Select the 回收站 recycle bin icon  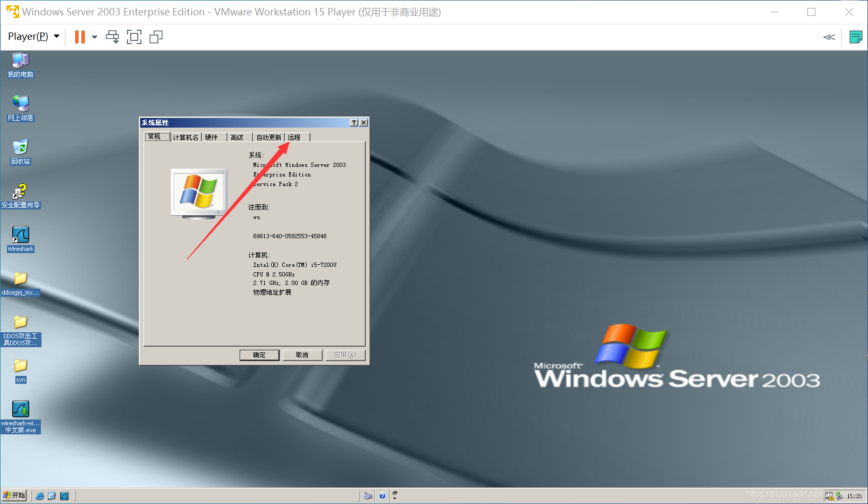(21, 152)
